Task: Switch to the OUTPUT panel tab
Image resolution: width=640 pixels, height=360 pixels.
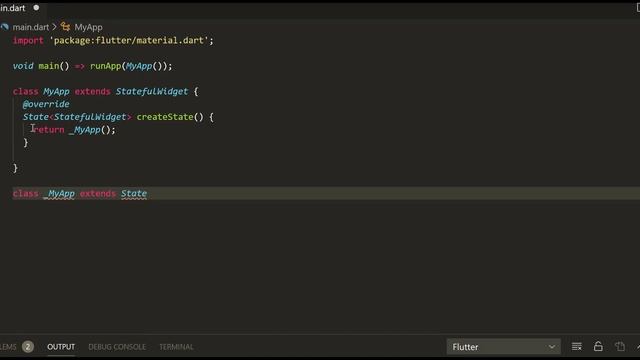Action: point(61,347)
